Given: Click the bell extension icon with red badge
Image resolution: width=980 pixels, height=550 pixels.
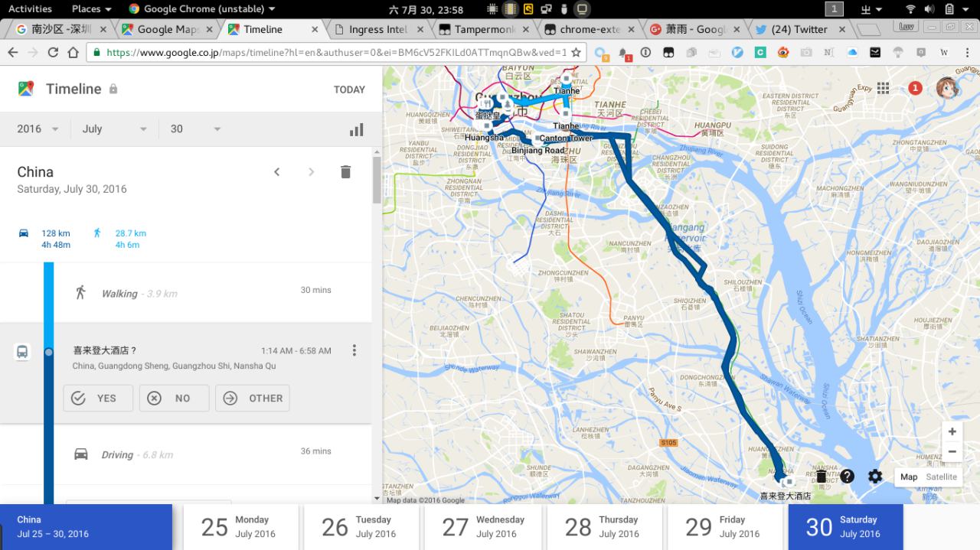Looking at the screenshot, I should click(x=625, y=54).
